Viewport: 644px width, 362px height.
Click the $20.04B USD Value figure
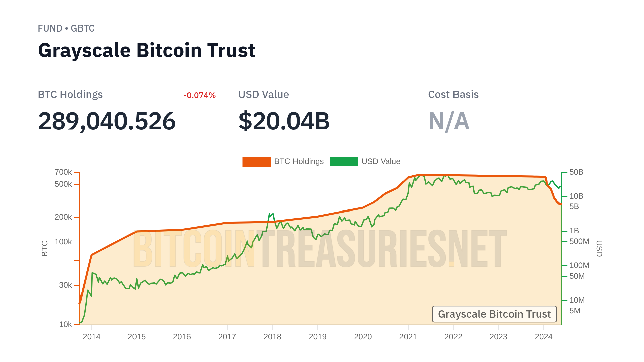pyautogui.click(x=284, y=121)
